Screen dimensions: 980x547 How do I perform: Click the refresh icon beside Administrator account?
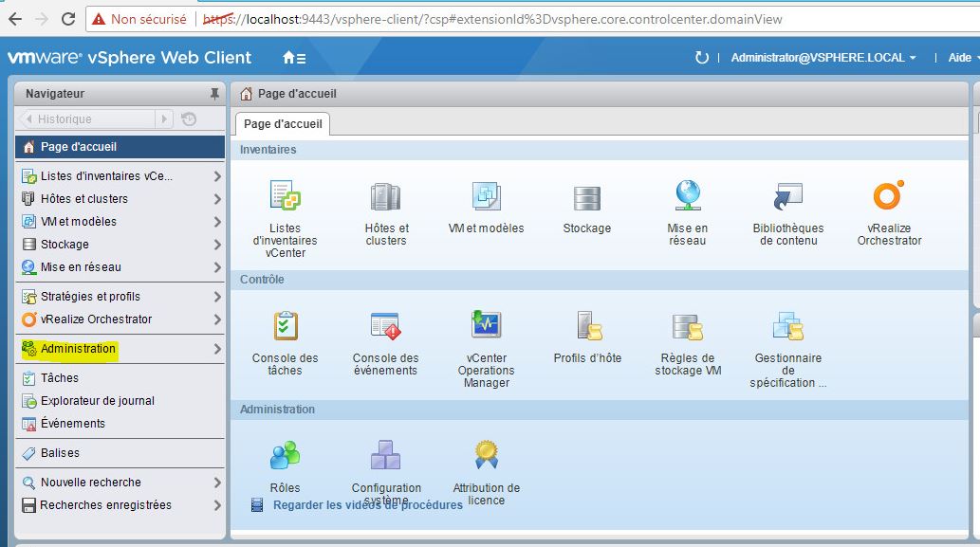tap(702, 58)
